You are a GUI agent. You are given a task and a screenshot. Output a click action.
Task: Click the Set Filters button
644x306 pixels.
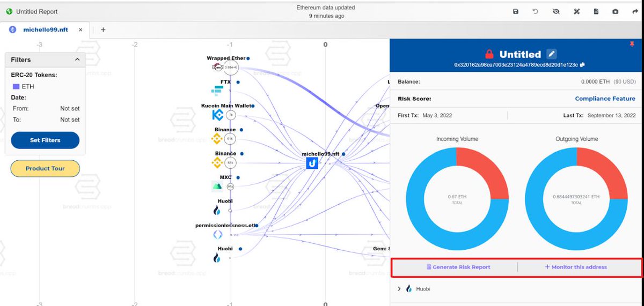point(45,140)
